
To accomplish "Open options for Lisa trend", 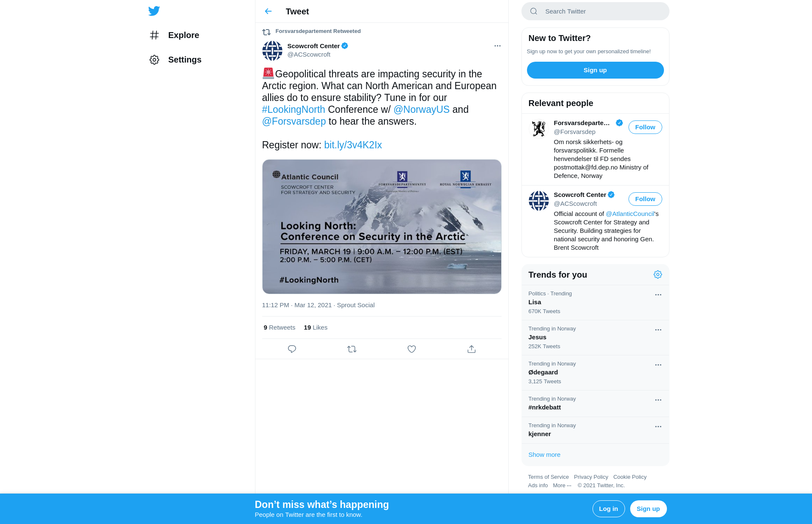I will click(658, 295).
